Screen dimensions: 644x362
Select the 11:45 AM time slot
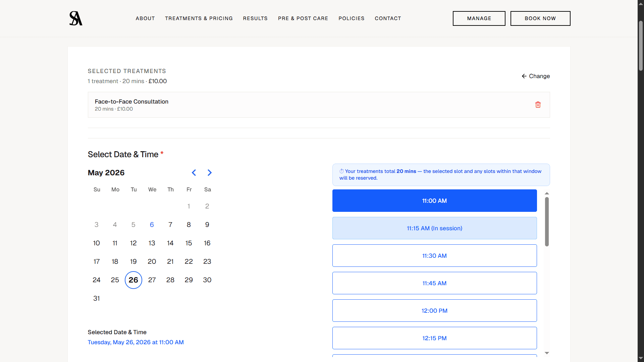click(434, 283)
